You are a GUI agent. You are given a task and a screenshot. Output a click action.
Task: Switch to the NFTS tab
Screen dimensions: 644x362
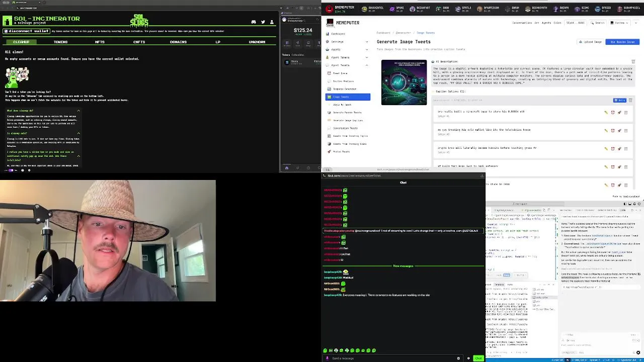tap(100, 42)
